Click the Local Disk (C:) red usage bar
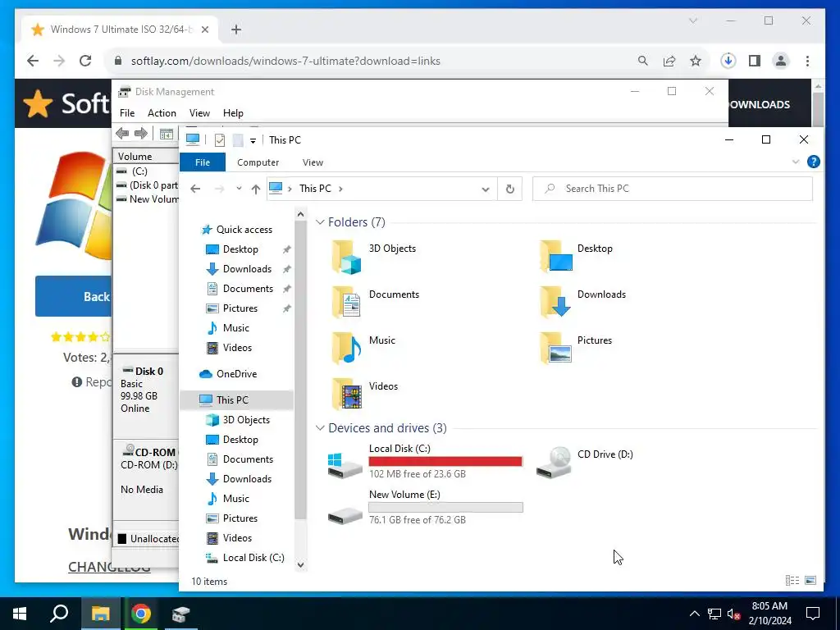 445,461
